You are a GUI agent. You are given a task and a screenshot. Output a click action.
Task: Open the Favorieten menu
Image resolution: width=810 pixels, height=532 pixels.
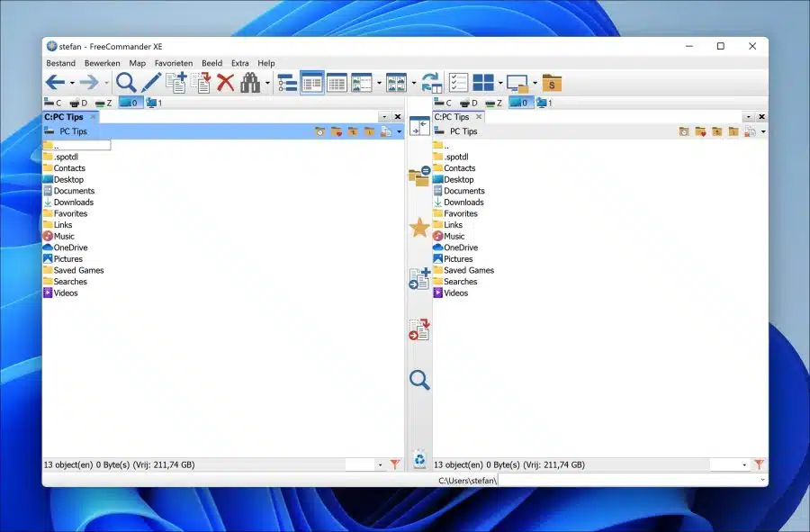point(174,63)
